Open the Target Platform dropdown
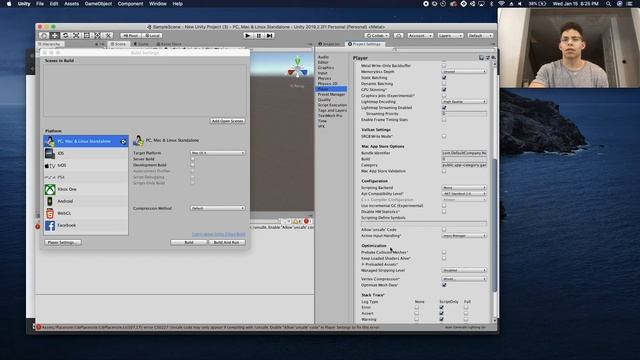 pos(218,153)
